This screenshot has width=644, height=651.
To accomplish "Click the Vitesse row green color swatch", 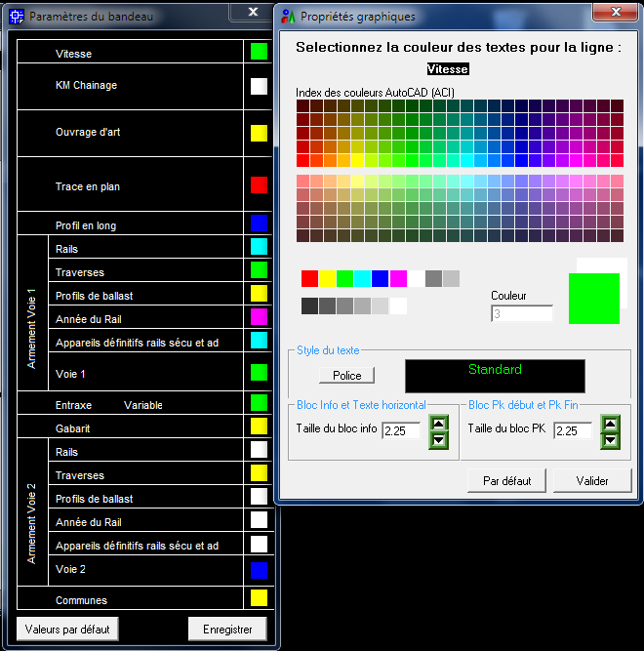I will [x=259, y=52].
